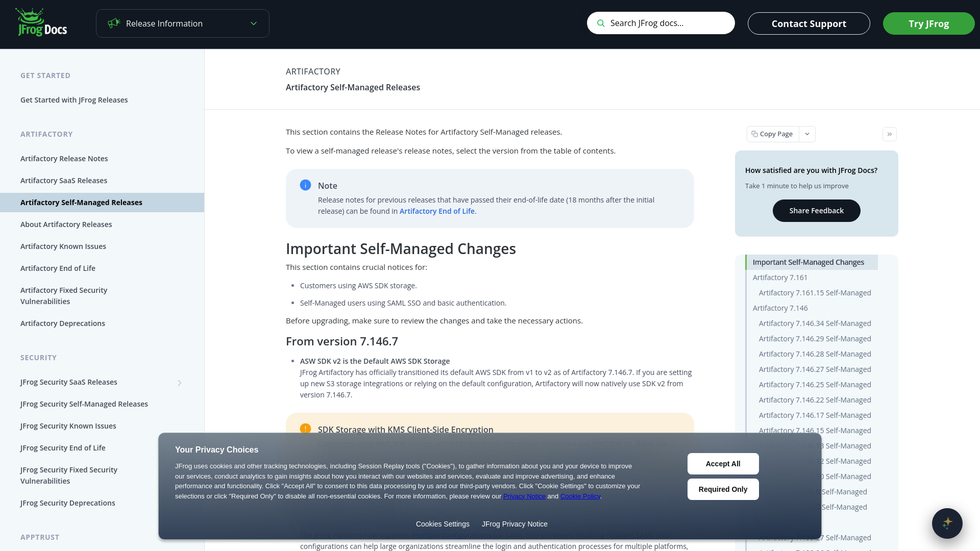Open the Privacy Notice link in cookie banner
The height and width of the screenshot is (551, 980).
pyautogui.click(x=524, y=496)
